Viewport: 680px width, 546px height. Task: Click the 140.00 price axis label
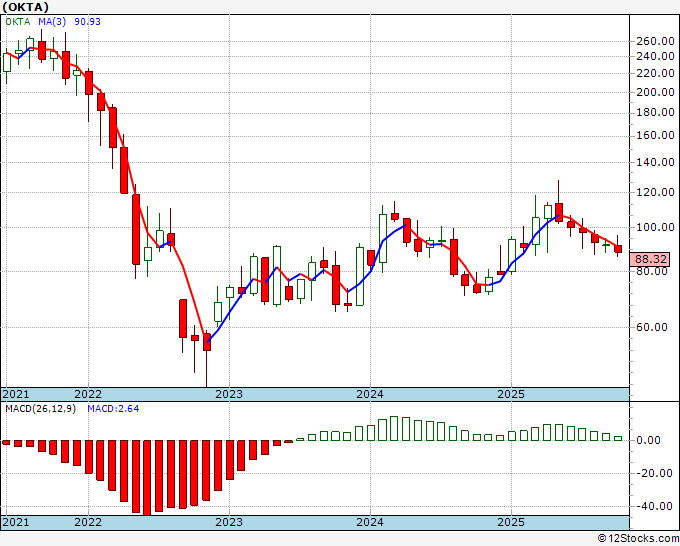click(655, 162)
